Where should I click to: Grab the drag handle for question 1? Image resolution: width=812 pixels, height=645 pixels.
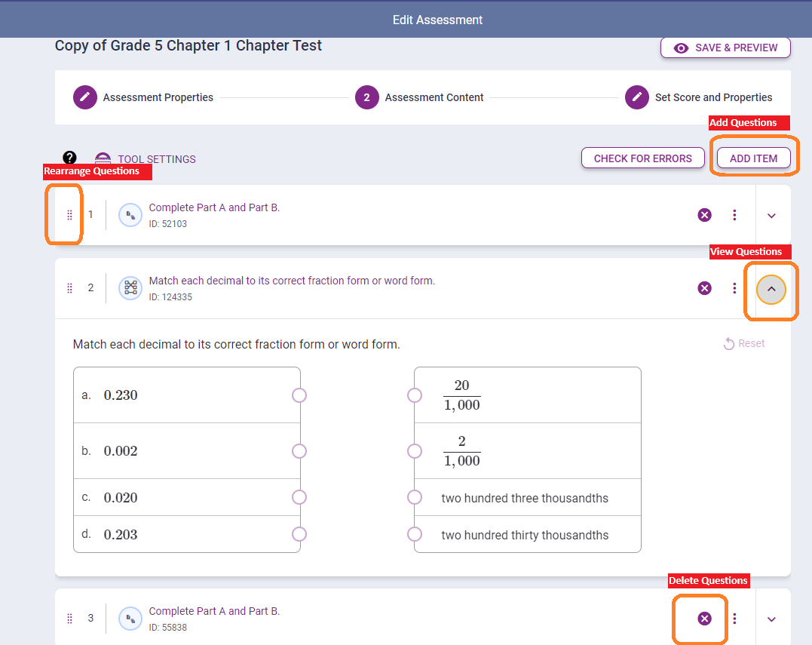69,215
